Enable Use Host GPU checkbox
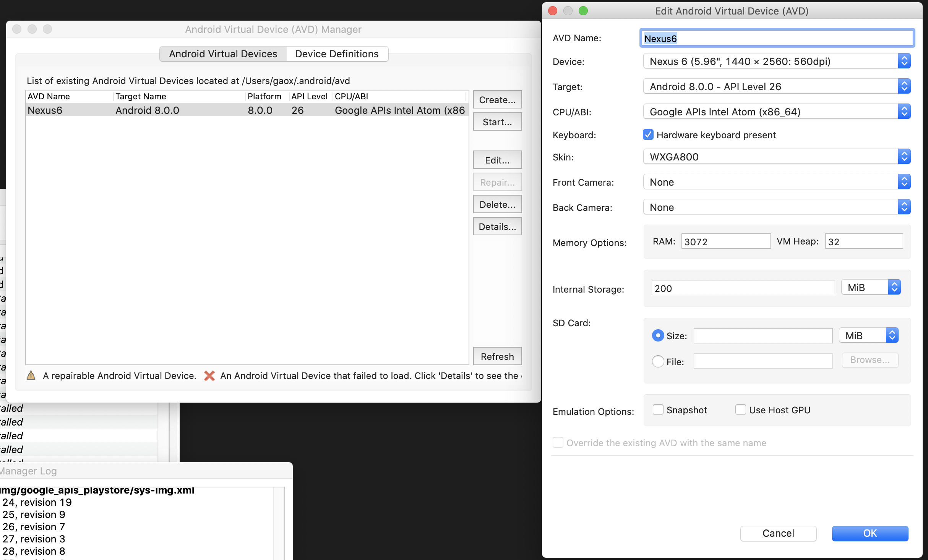The height and width of the screenshot is (560, 928). [x=741, y=410]
